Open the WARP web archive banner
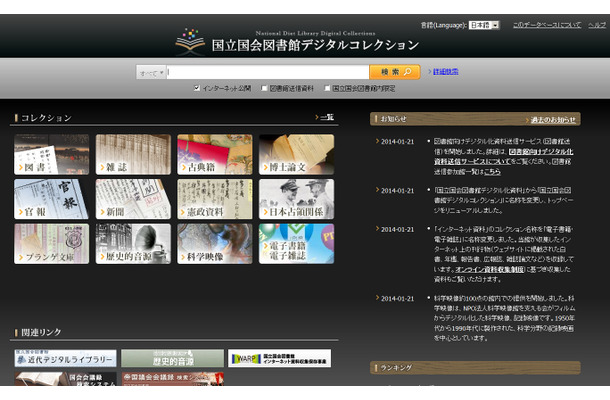The image size is (610, 400). [279, 358]
